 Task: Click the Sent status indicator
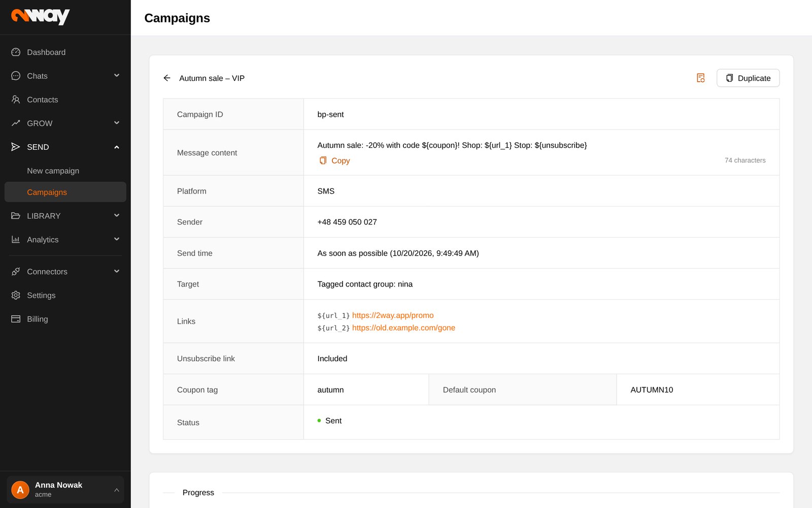click(x=329, y=421)
